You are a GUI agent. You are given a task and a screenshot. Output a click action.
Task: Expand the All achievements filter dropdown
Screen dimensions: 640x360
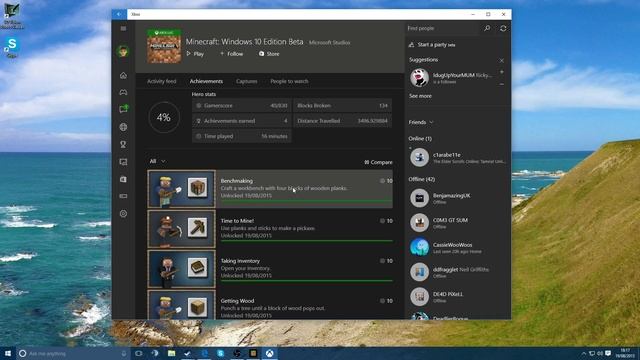(157, 161)
